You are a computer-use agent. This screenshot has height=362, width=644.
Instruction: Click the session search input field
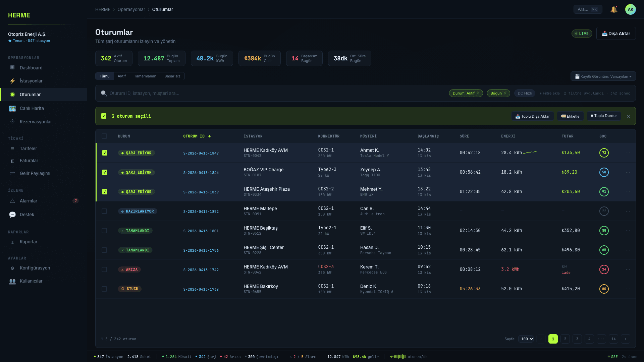[275, 93]
